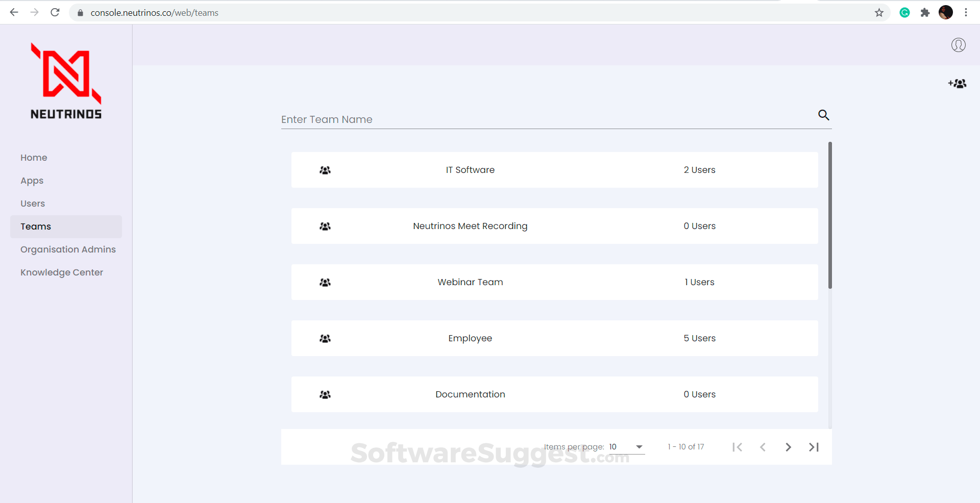Jump to the last page of teams
The width and height of the screenshot is (980, 503).
coord(814,447)
